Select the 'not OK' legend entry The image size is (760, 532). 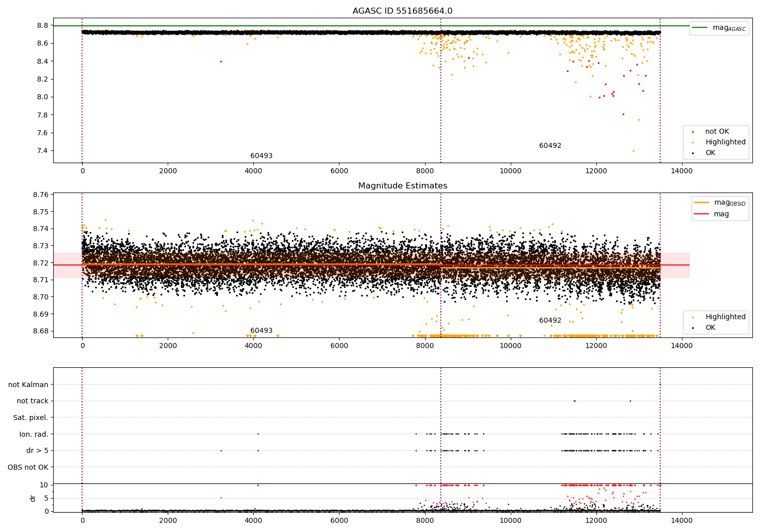tap(710, 132)
